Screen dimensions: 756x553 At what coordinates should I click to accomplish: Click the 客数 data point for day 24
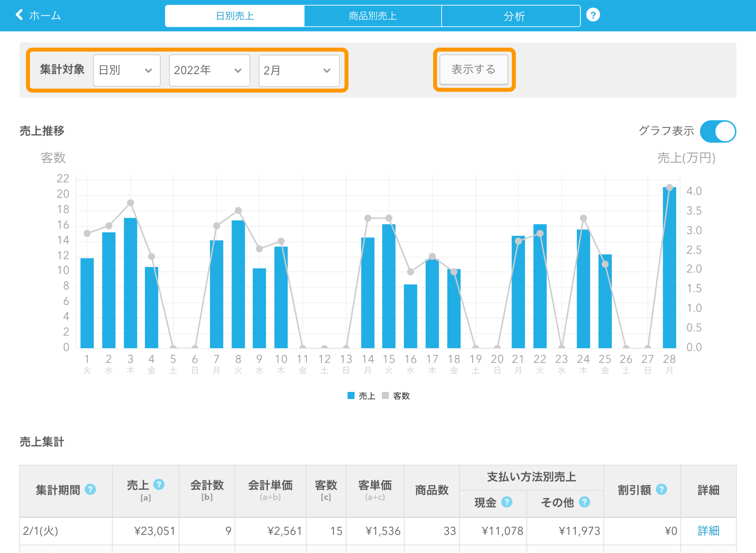click(x=584, y=218)
